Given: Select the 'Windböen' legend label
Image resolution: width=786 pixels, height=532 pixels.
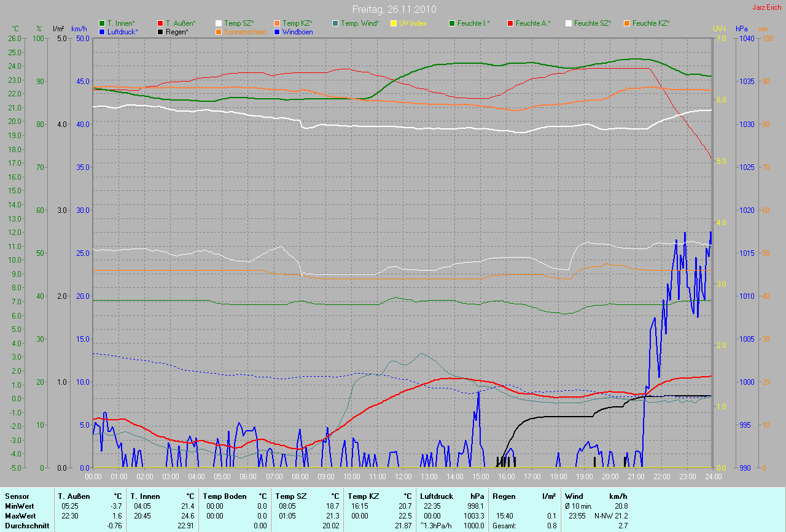Looking at the screenshot, I should tap(297, 31).
